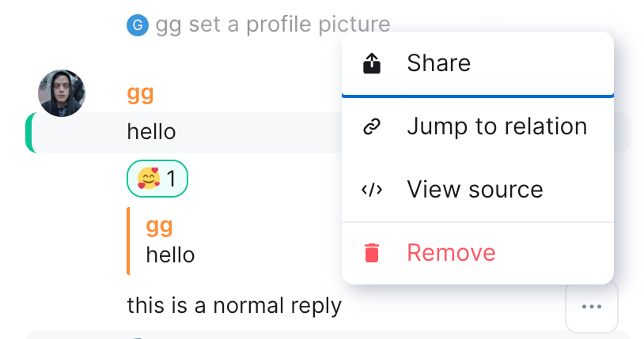
Task: Open the View source label
Action: [475, 190]
